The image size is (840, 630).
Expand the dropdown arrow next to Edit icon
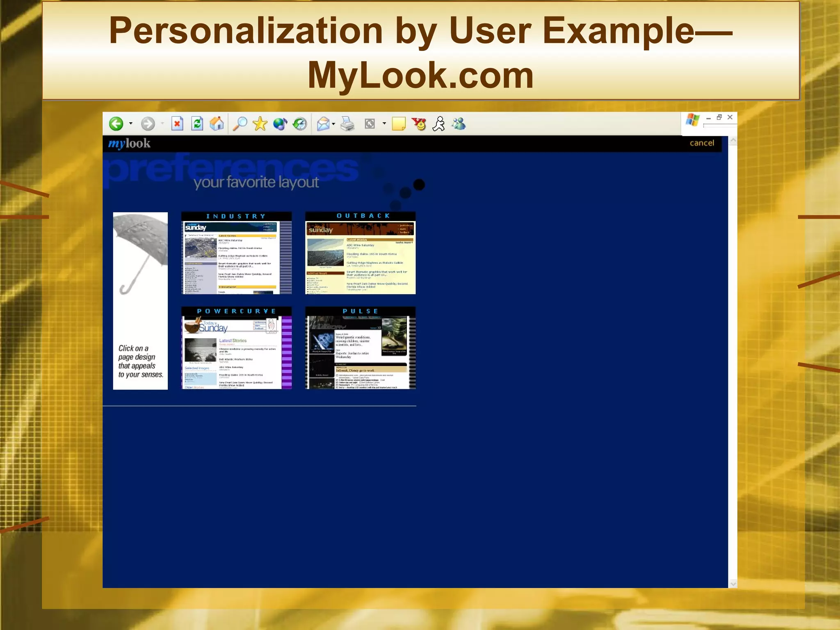[384, 123]
